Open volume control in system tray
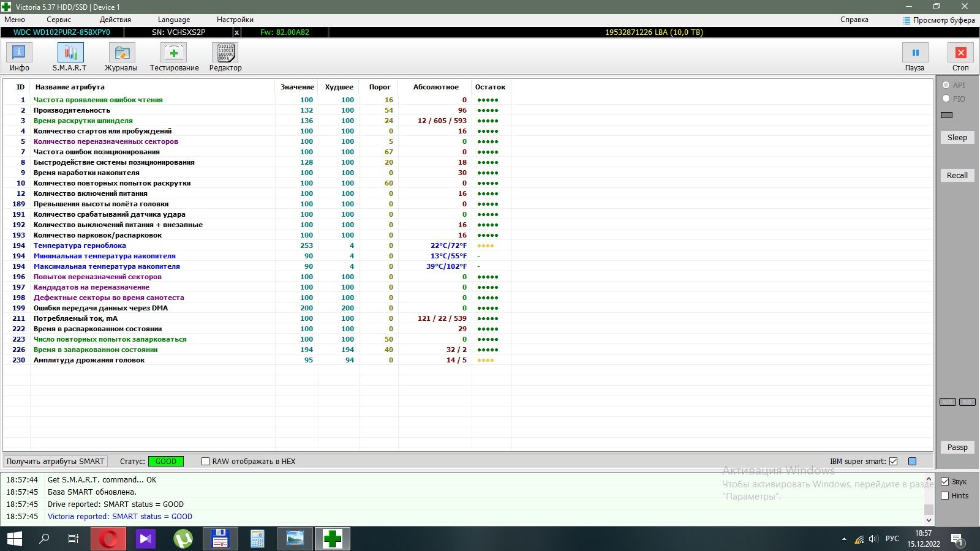The height and width of the screenshot is (551, 980). point(874,539)
